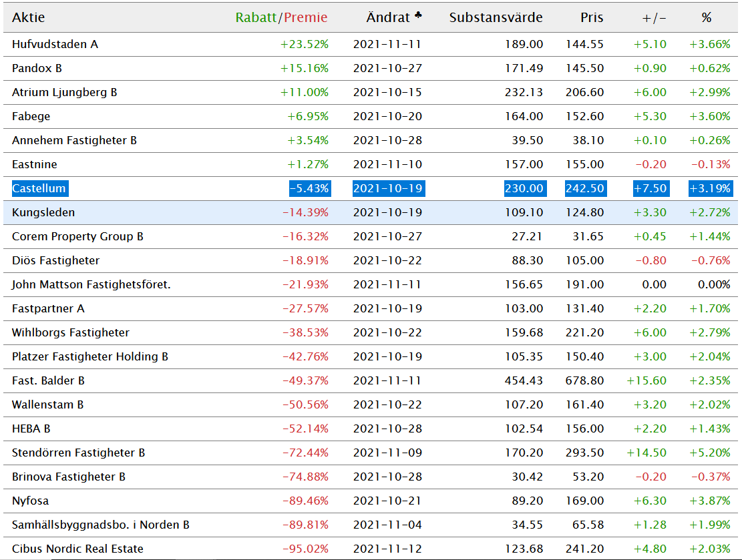Select date 2021-10-21 for Nyfosa
This screenshot has height=560, width=742.
tap(387, 501)
